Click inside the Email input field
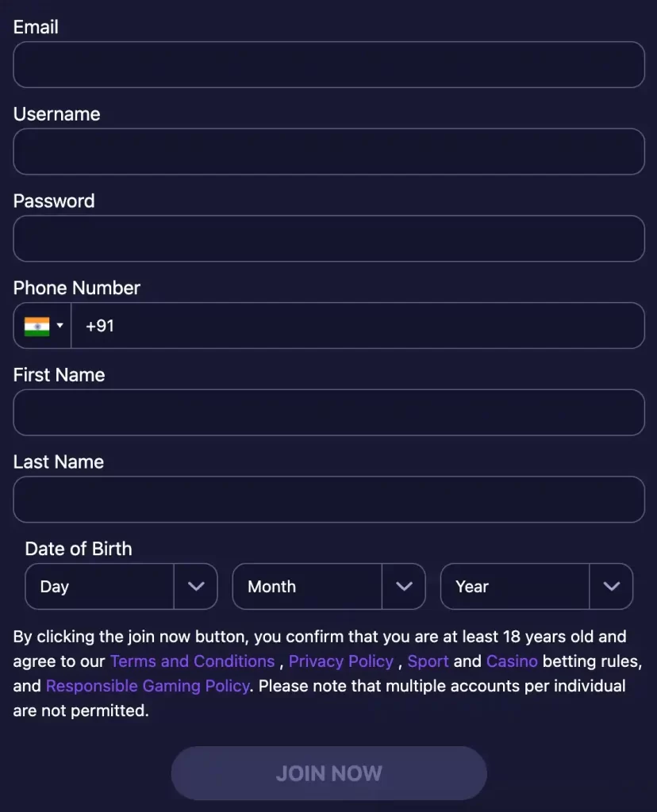This screenshot has height=812, width=657. click(x=328, y=65)
